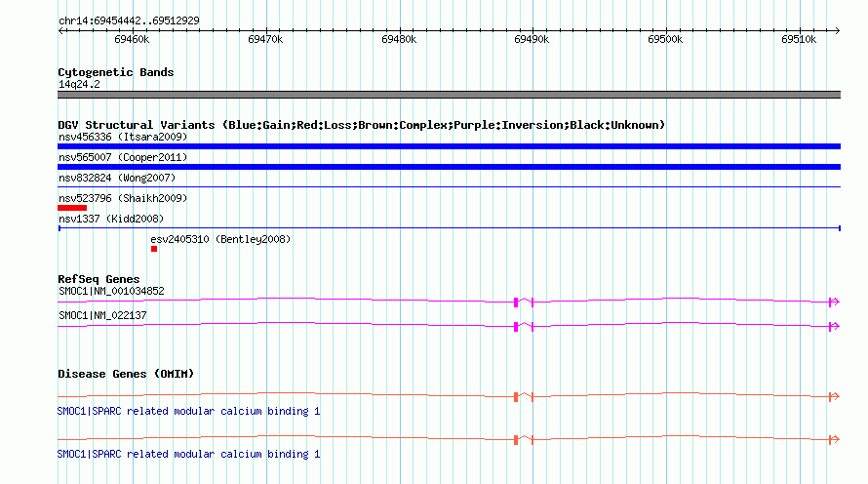Click the orange end arrow of the first OMIM gene
The width and height of the screenshot is (868, 484).
point(834,396)
